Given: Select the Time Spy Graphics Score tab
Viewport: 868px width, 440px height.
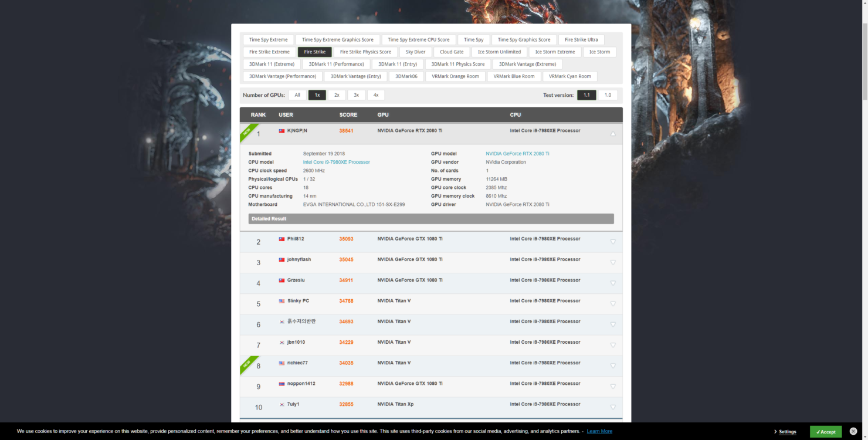Looking at the screenshot, I should 524,40.
